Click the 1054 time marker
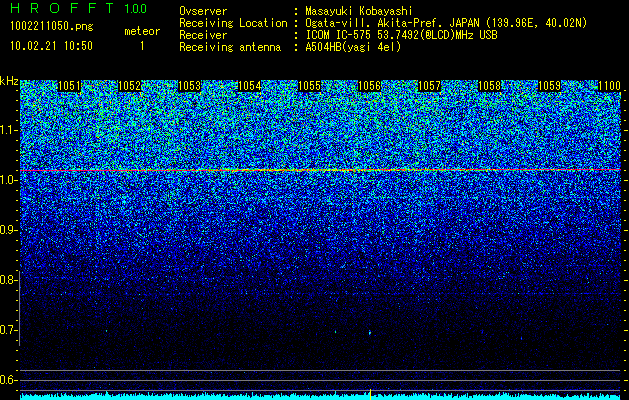629x400 pixels. [x=250, y=86]
